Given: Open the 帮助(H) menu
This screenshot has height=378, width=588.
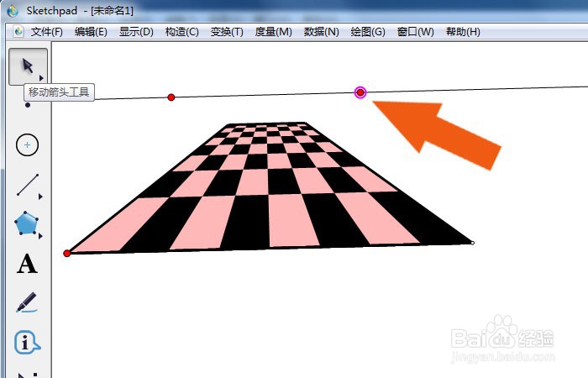Looking at the screenshot, I should (x=463, y=32).
